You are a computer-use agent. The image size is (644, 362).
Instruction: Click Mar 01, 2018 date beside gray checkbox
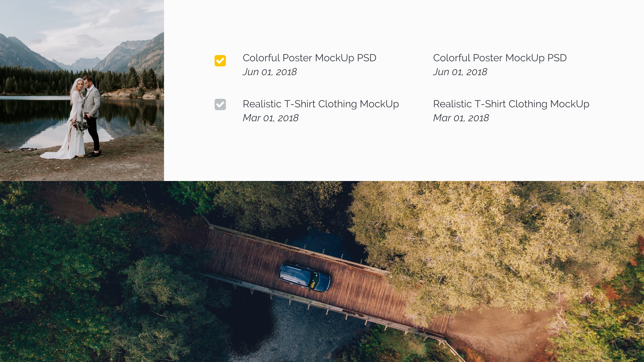(x=271, y=118)
